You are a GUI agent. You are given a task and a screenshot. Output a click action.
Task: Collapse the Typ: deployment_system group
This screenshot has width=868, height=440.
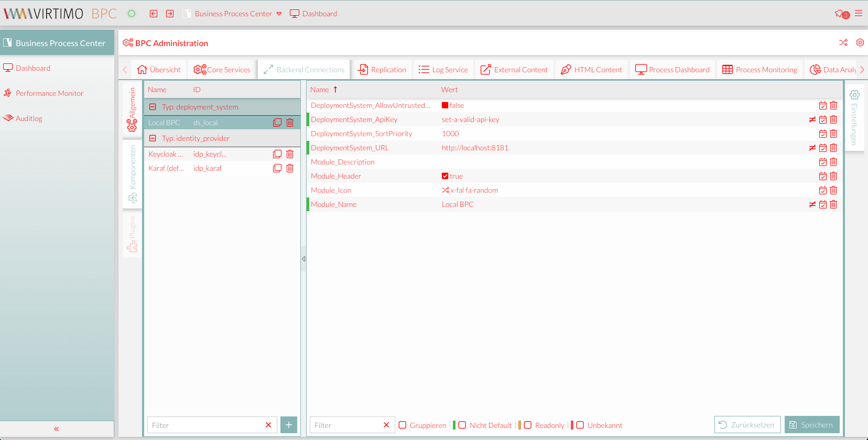point(153,107)
